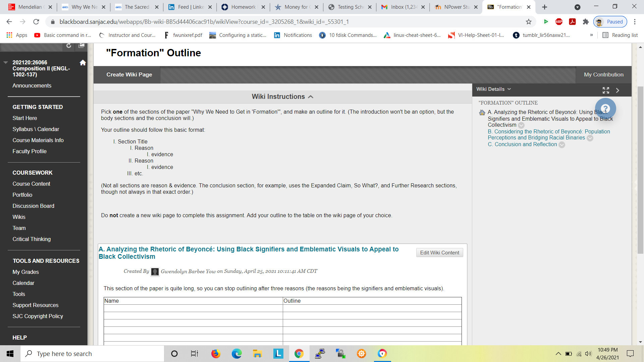Open the Chrome three-dot menu
Image resolution: width=644 pixels, height=362 pixels.
[635, 22]
